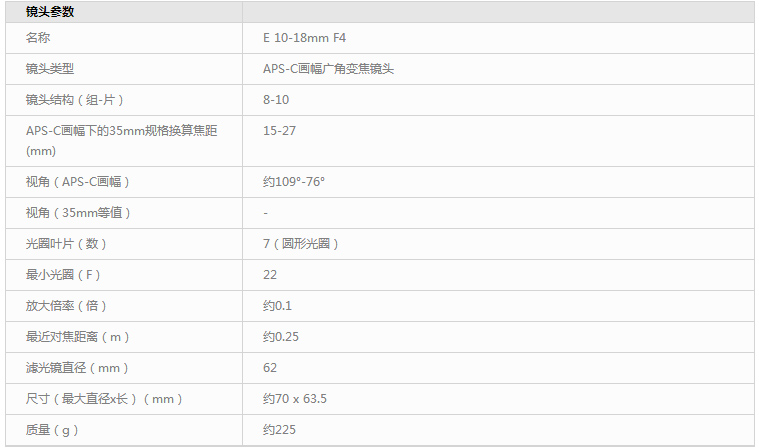
Task: Click the APS-C画幅广角变焦镜头 text
Action: click(328, 69)
